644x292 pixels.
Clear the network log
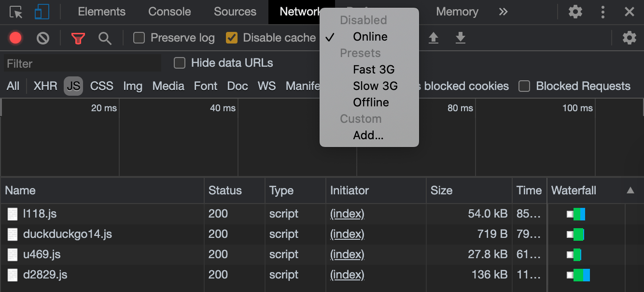[43, 38]
